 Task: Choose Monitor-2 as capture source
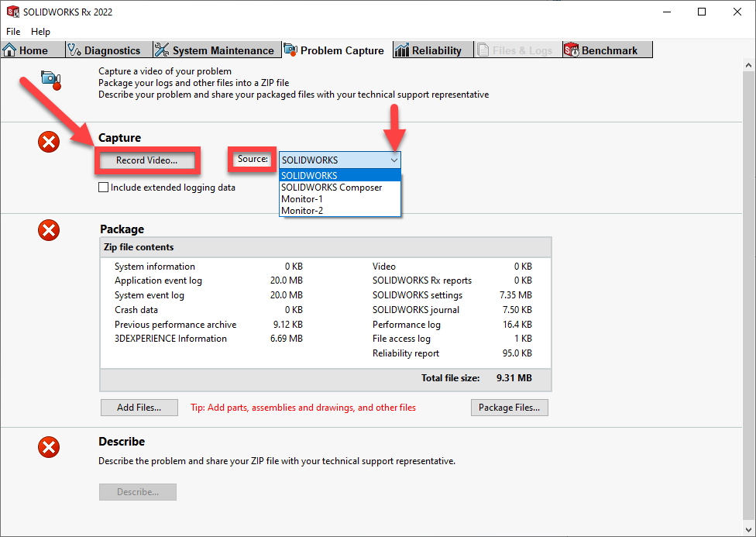tap(302, 210)
